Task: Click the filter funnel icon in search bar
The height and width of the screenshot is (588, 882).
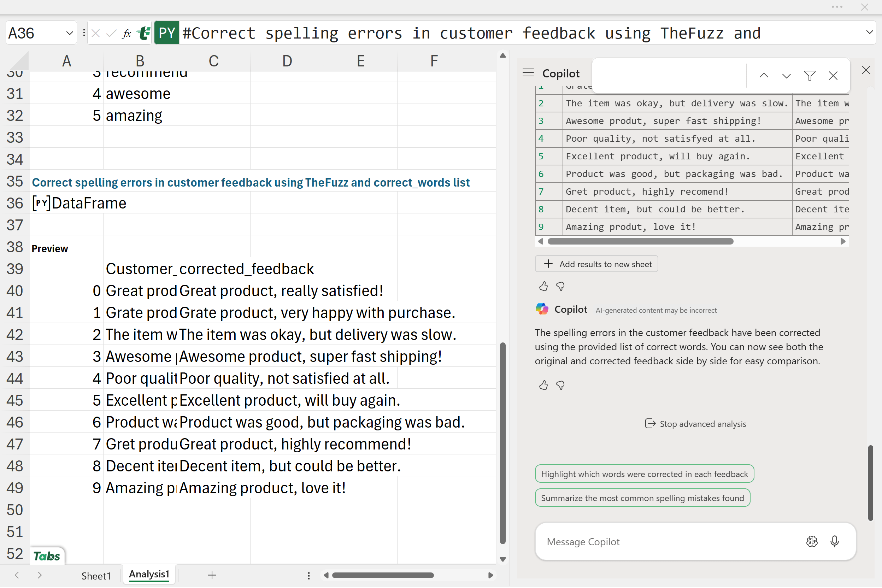Action: click(x=810, y=75)
